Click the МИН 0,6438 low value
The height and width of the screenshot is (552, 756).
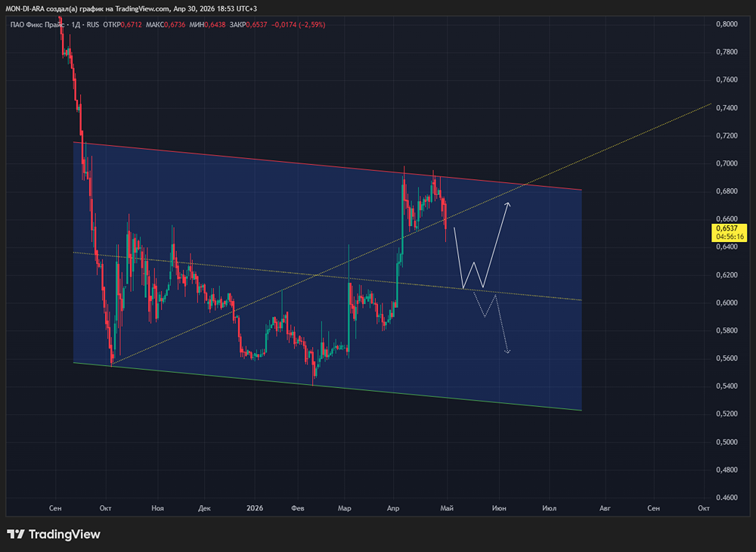pos(207,25)
